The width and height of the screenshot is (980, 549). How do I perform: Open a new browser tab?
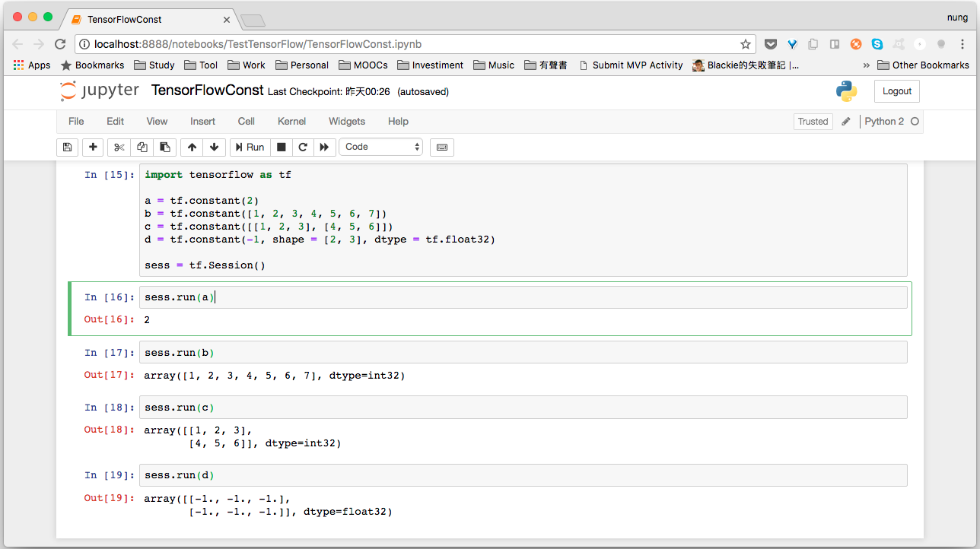pyautogui.click(x=252, y=20)
